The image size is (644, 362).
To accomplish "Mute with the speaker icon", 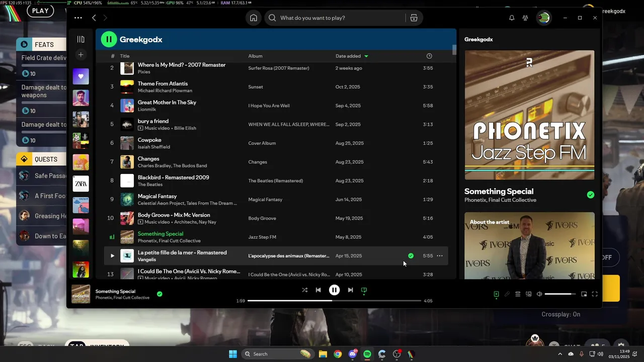I will (x=539, y=294).
